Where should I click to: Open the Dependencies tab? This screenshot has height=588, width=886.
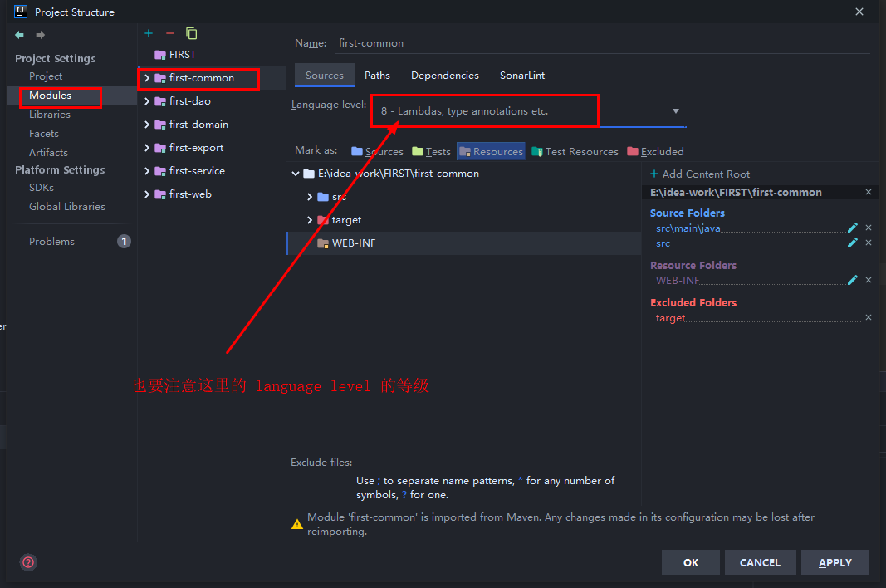[444, 75]
